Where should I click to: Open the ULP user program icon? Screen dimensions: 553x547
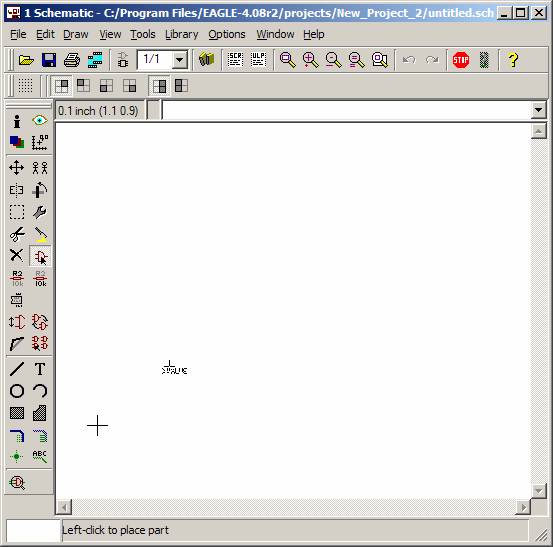(x=259, y=60)
